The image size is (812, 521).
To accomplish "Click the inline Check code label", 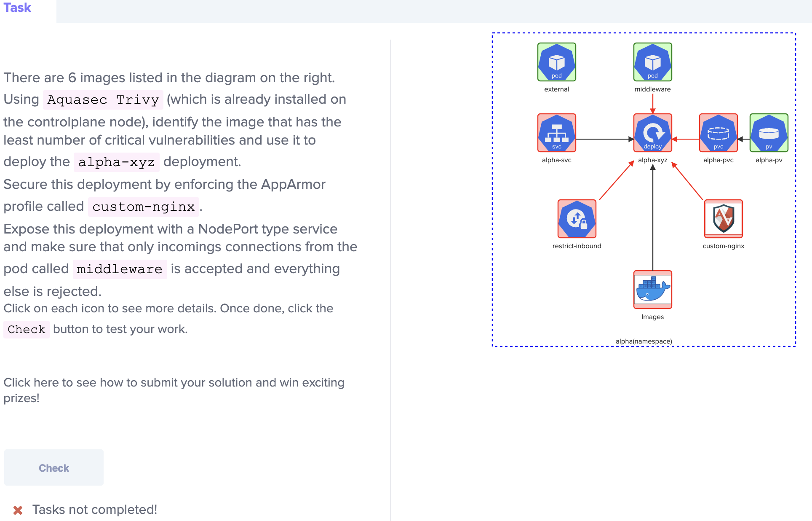I will 27,330.
